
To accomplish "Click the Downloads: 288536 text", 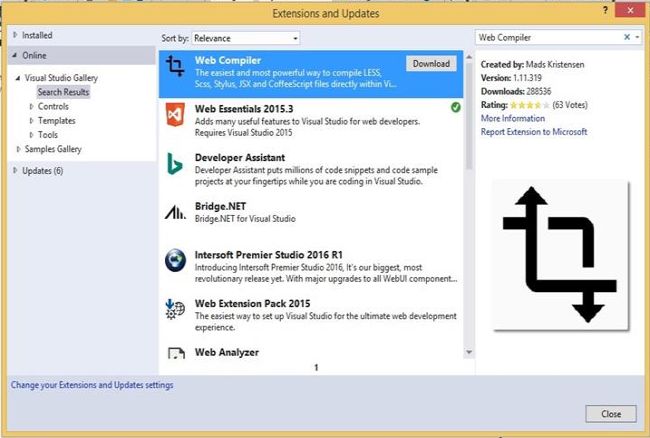I will click(516, 91).
